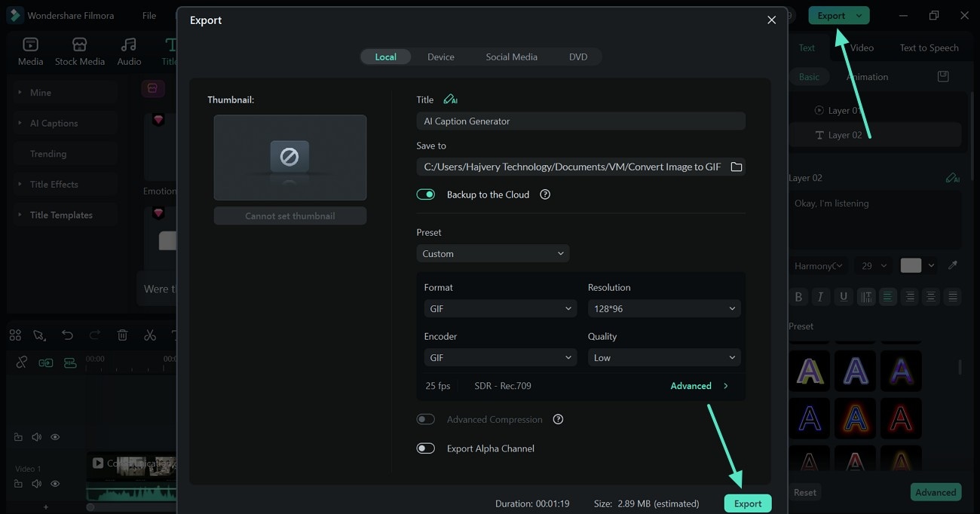Select Layer 02 text layer
The width and height of the screenshot is (980, 514).
[x=876, y=135]
